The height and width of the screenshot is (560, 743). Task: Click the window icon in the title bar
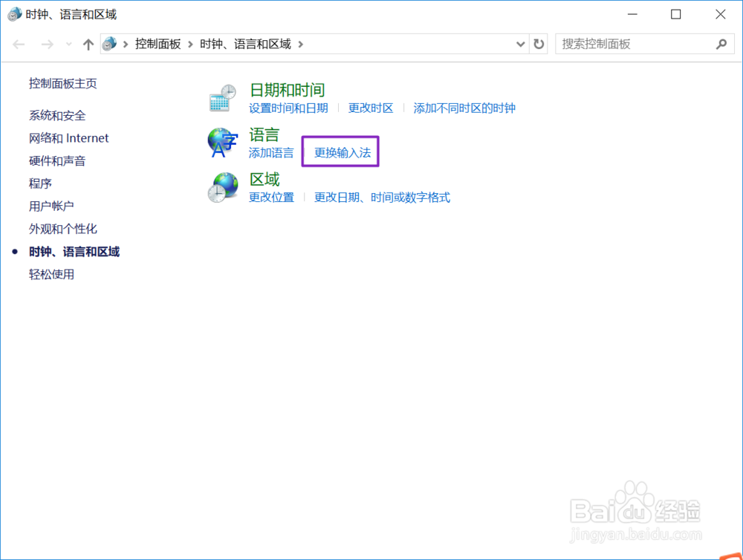point(13,14)
